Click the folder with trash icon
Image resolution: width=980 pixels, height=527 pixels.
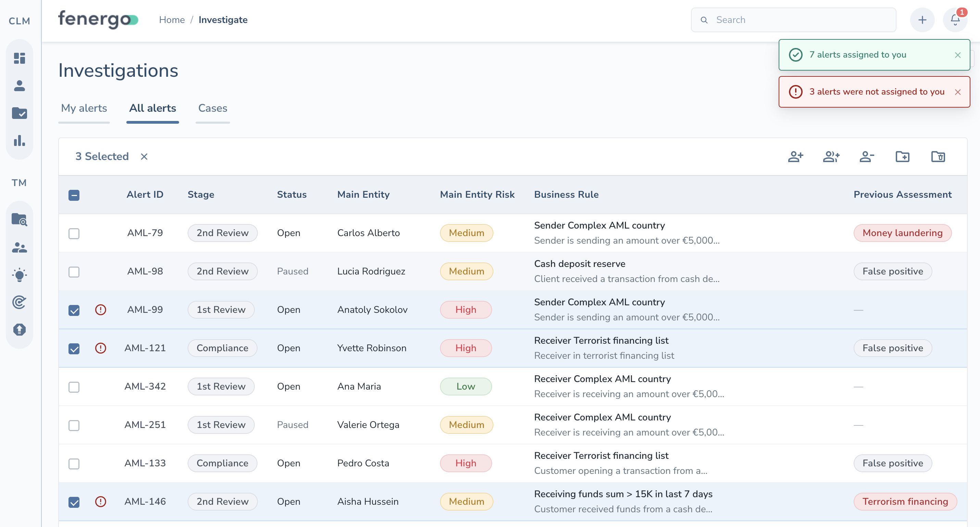(x=938, y=157)
